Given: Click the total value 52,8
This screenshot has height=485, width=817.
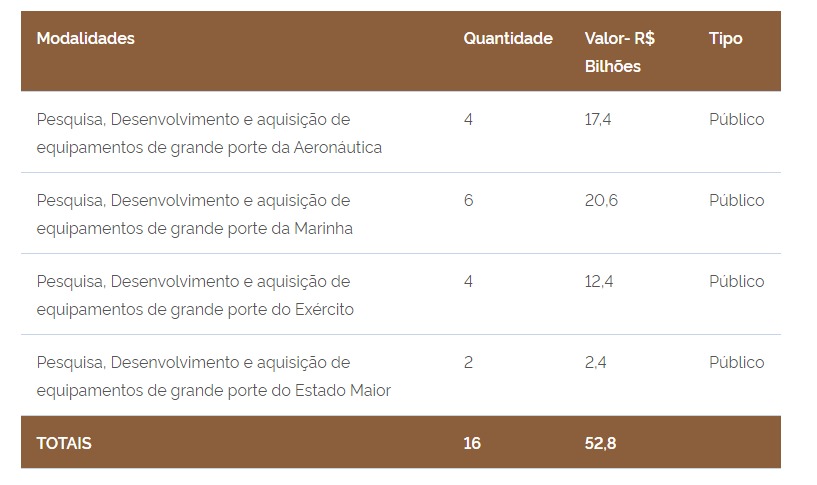Looking at the screenshot, I should (x=600, y=443).
